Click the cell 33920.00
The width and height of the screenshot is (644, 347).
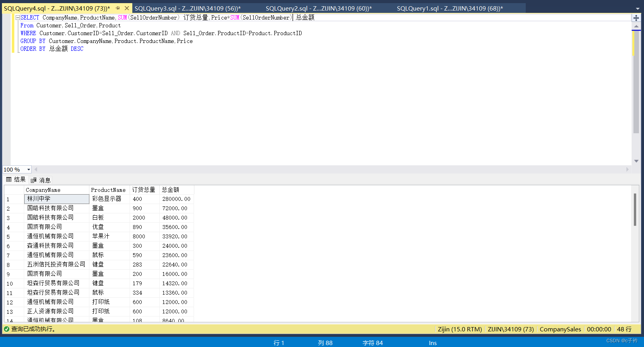pos(177,236)
